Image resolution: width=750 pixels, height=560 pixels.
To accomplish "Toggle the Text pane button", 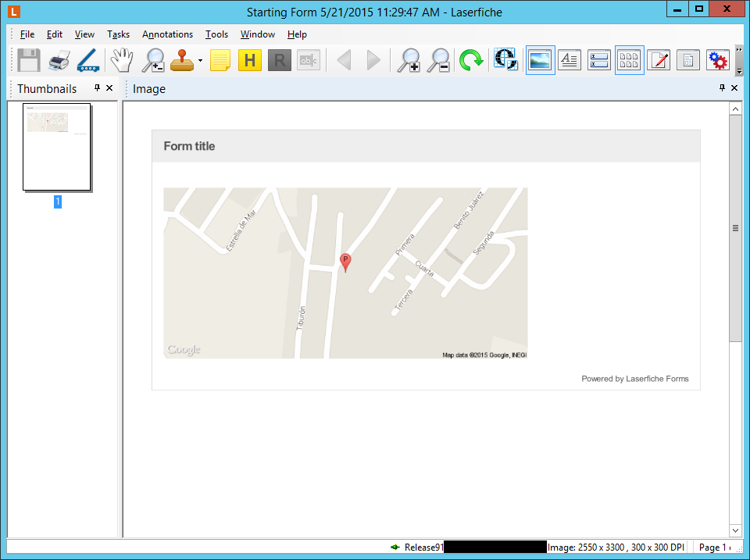I will pyautogui.click(x=570, y=60).
